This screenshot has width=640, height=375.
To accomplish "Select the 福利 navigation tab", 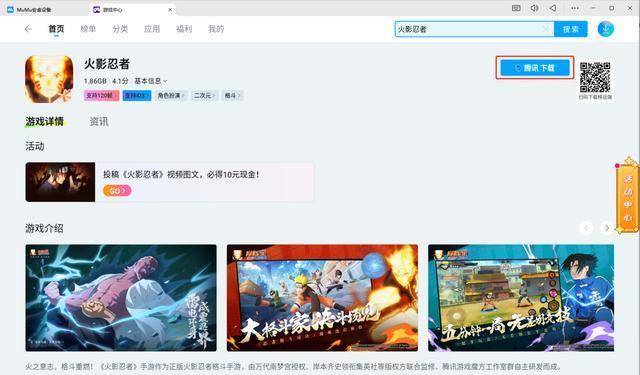I will pyautogui.click(x=184, y=29).
